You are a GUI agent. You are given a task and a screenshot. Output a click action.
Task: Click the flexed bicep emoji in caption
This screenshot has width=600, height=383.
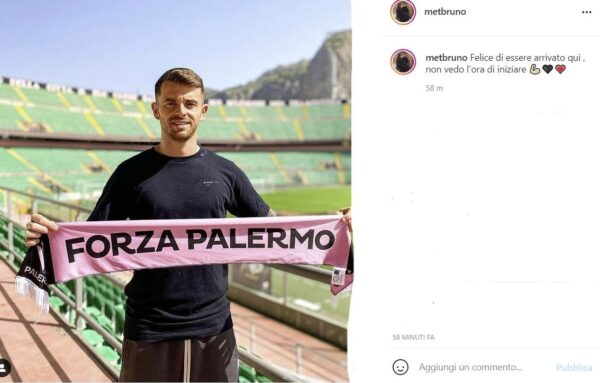pyautogui.click(x=535, y=69)
